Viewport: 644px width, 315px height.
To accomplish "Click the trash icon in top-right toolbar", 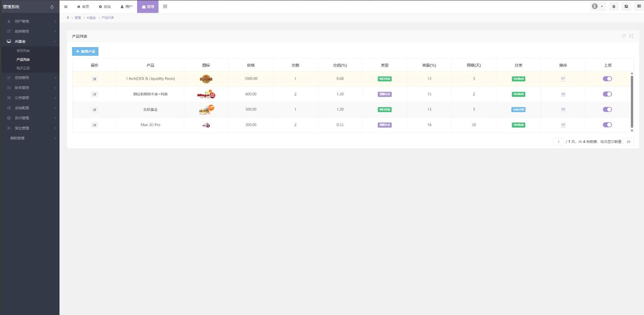I will [614, 7].
